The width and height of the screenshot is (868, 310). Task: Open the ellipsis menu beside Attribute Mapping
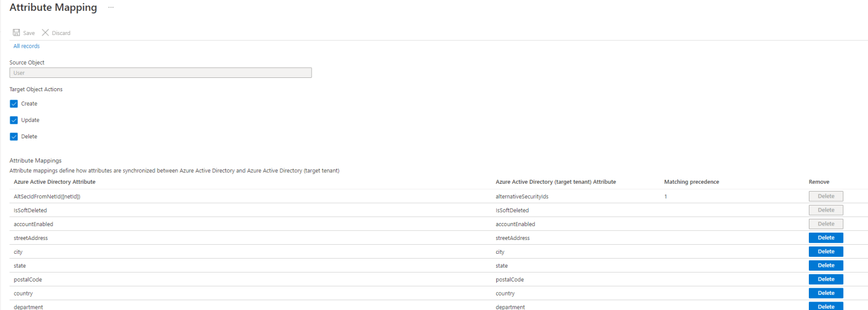tap(110, 7)
